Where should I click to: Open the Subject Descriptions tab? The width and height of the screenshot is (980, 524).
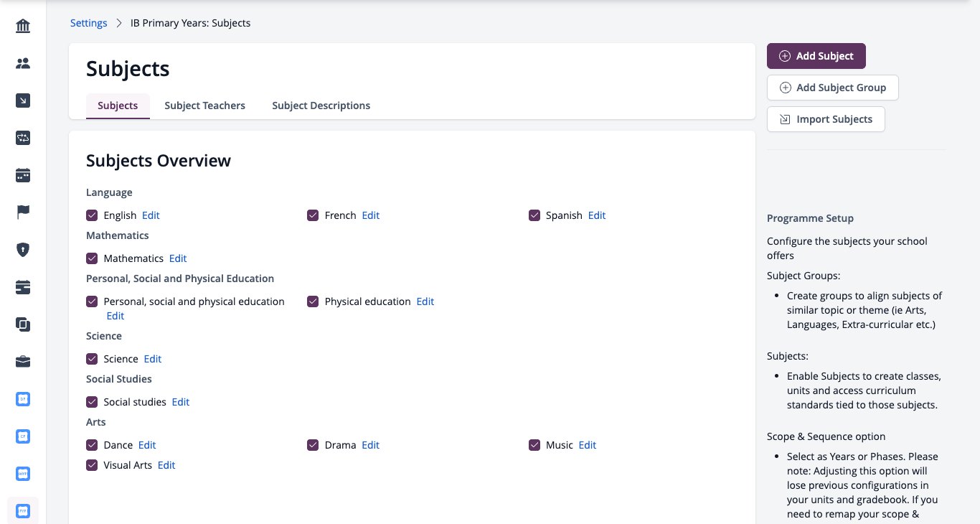point(321,106)
